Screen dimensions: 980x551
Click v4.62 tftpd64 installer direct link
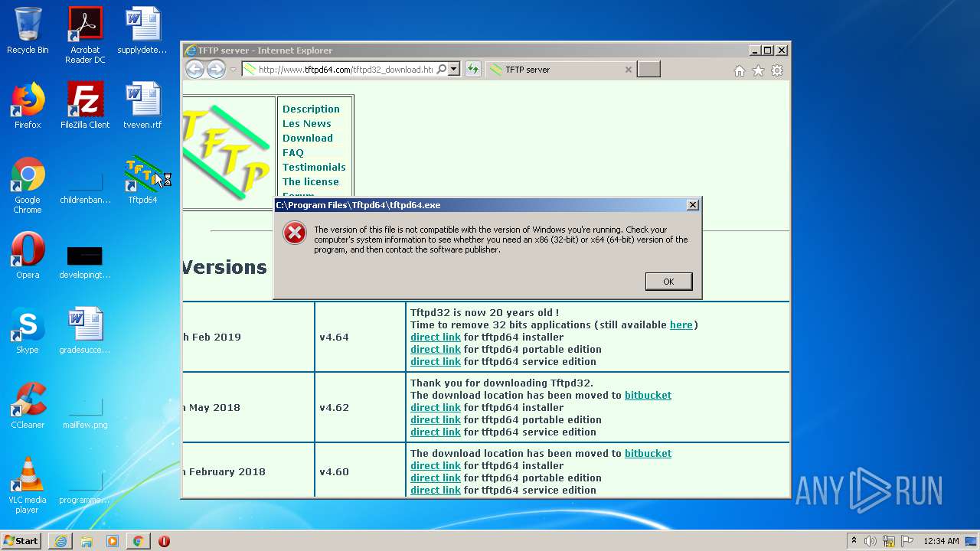click(x=436, y=407)
